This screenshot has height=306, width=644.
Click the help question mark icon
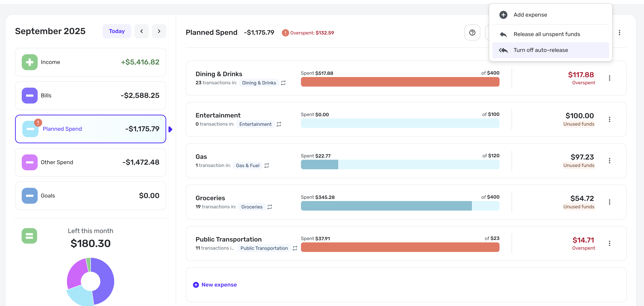pos(472,33)
